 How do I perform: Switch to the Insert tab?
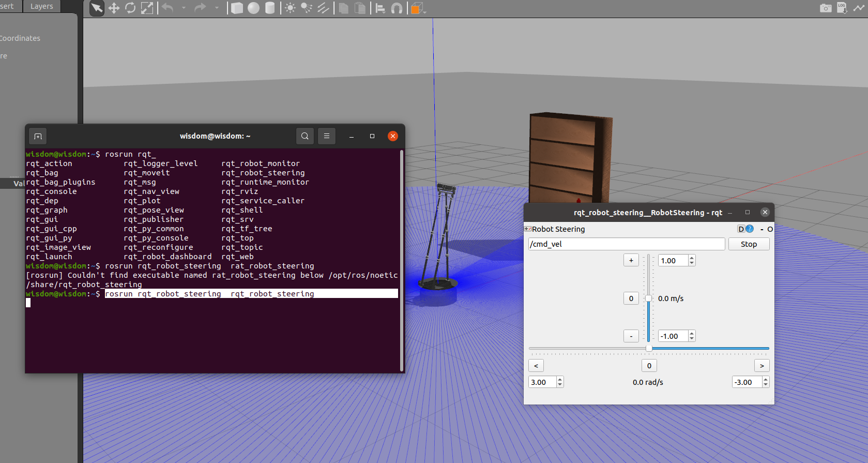coord(7,6)
